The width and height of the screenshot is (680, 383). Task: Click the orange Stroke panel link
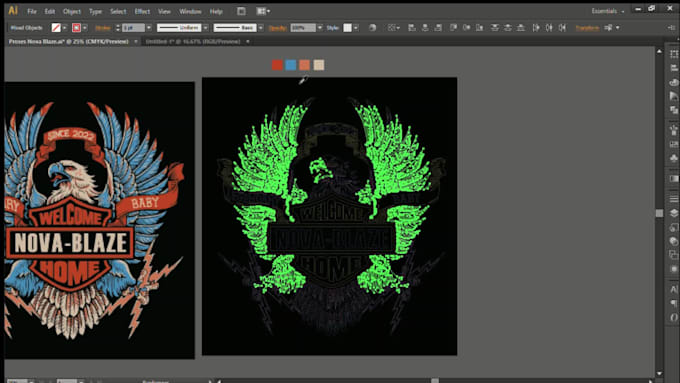pyautogui.click(x=103, y=28)
